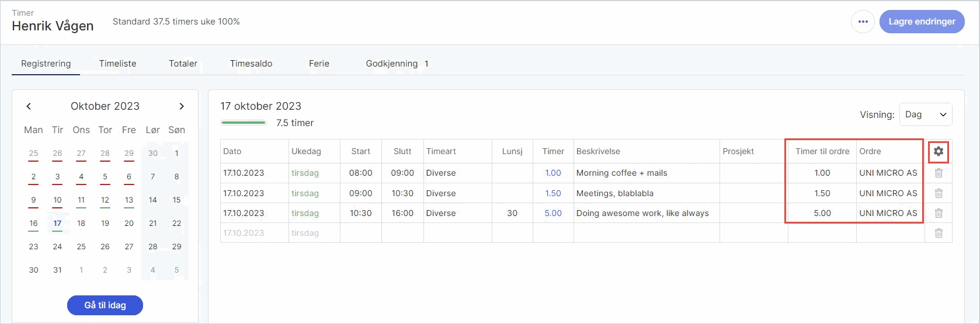
Task: Open the Godkjenning tab
Action: click(397, 64)
